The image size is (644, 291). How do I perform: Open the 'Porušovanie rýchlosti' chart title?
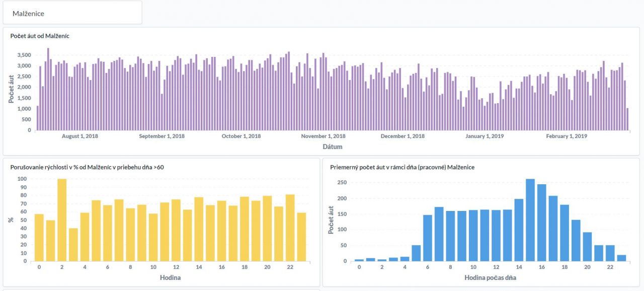[87, 167]
